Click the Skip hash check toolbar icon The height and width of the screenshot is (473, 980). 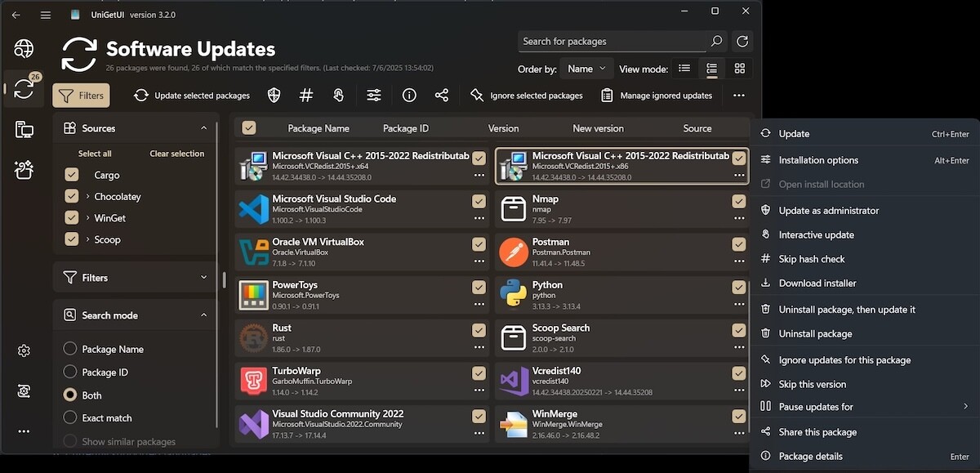click(306, 96)
